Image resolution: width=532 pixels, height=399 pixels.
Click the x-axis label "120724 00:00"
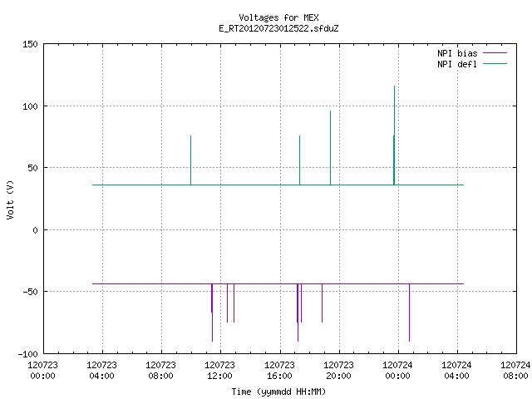point(397,371)
